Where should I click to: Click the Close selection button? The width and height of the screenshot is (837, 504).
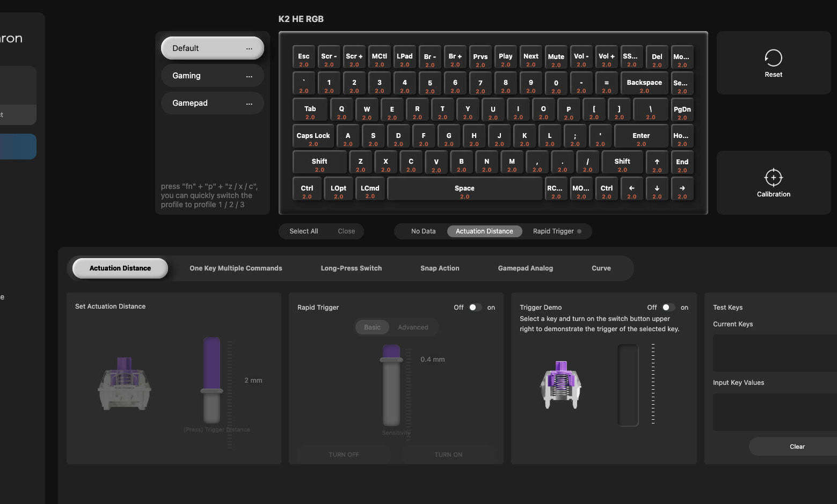coord(346,231)
